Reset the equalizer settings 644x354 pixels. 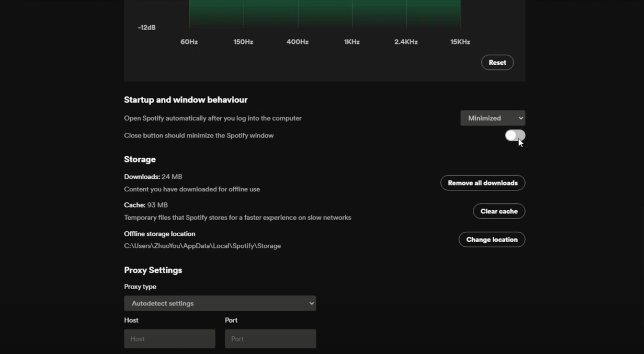(497, 62)
